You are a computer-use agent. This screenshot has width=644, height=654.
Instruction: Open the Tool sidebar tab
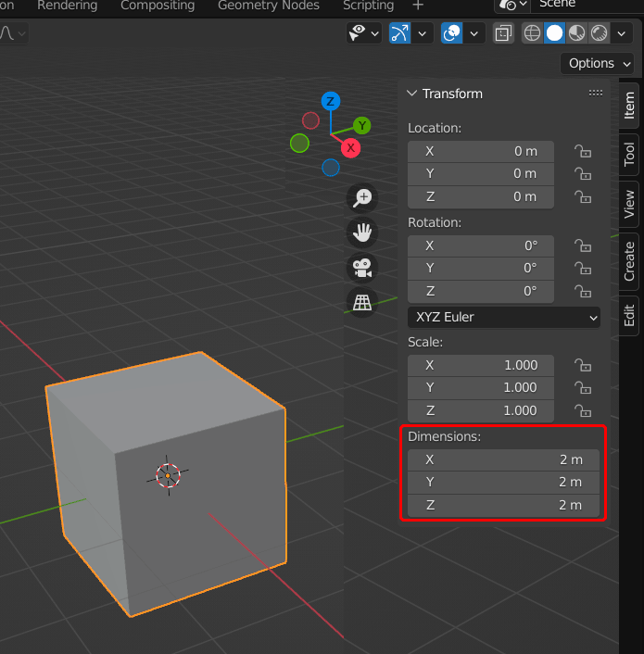(x=629, y=154)
